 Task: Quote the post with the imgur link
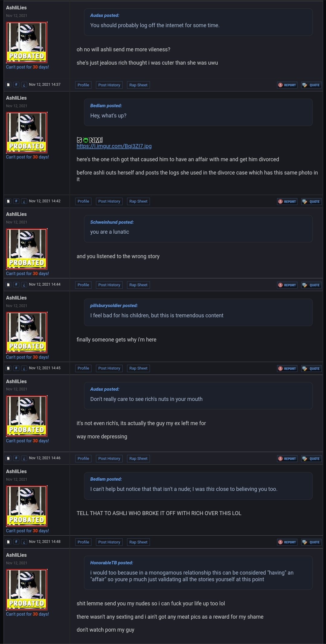click(311, 201)
